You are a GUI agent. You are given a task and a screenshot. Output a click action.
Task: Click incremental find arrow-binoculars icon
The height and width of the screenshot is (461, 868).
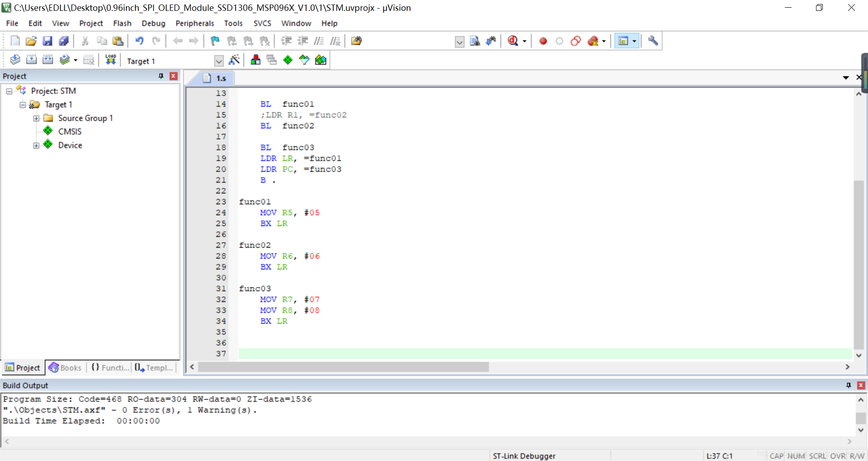[491, 41]
